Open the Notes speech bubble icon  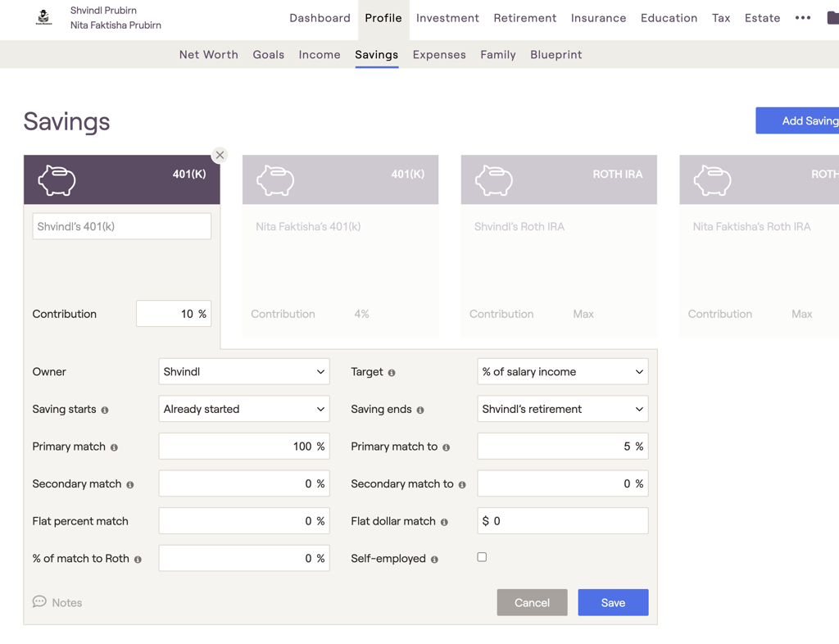tap(39, 602)
